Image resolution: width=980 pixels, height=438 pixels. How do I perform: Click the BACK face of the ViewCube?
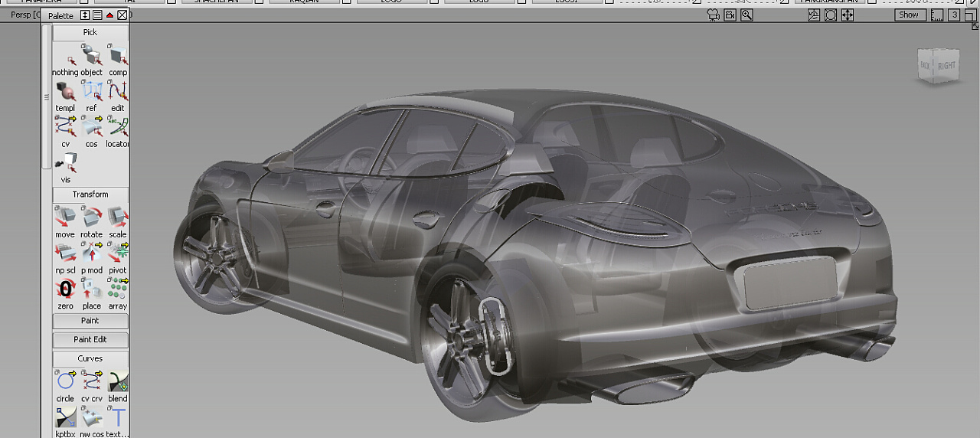926,65
